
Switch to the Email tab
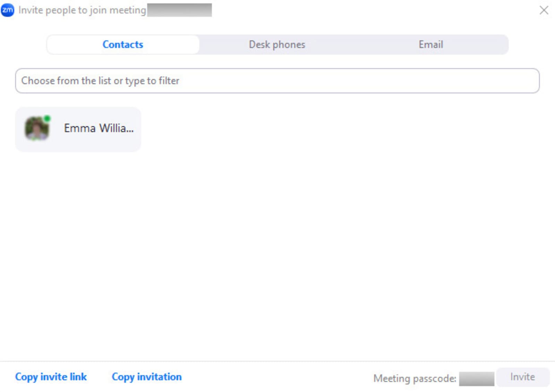pos(430,44)
